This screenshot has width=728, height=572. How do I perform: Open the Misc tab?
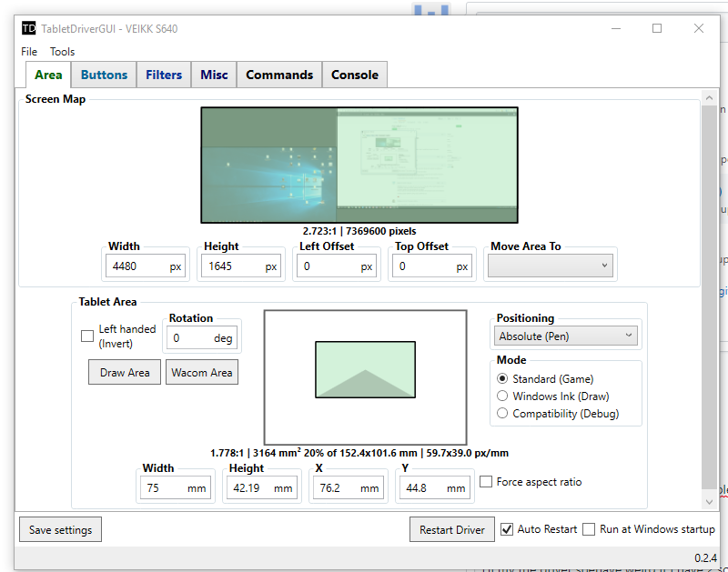tap(213, 75)
